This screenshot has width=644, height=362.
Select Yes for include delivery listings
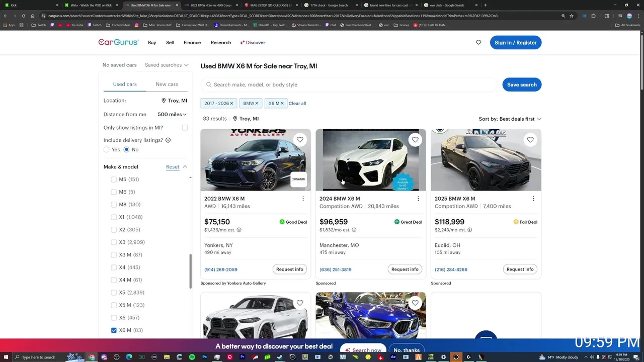click(x=106, y=150)
